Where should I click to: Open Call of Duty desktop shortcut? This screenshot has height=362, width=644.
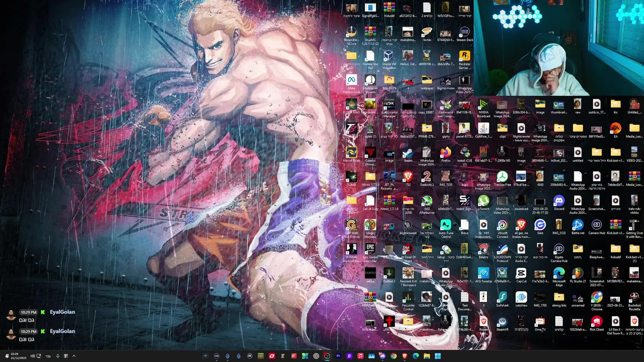(370, 203)
